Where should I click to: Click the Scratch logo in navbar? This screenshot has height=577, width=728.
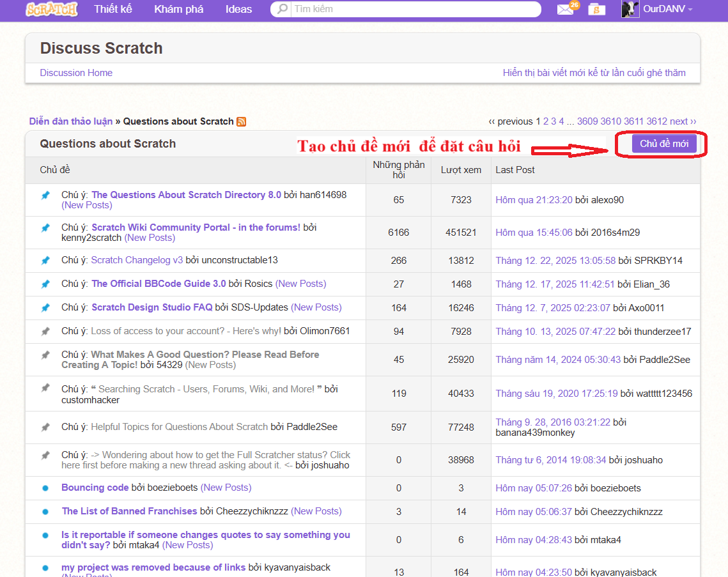52,9
